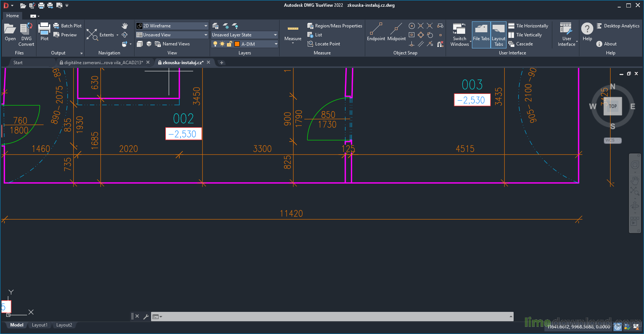Toggle Layout Tabs display

(x=499, y=34)
